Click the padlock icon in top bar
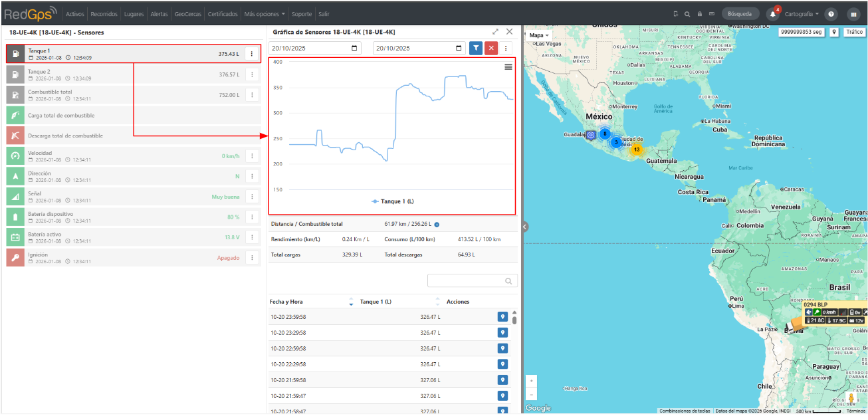This screenshot has height=420, width=868. pyautogui.click(x=700, y=13)
